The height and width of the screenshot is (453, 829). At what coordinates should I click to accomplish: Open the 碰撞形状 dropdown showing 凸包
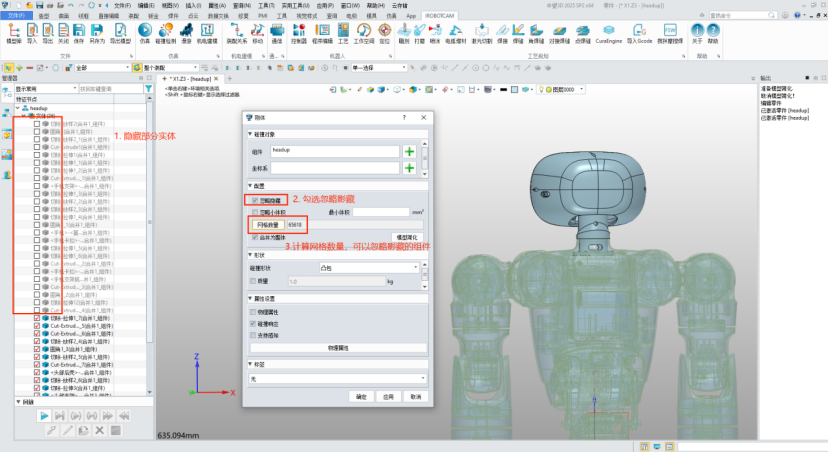[370, 268]
